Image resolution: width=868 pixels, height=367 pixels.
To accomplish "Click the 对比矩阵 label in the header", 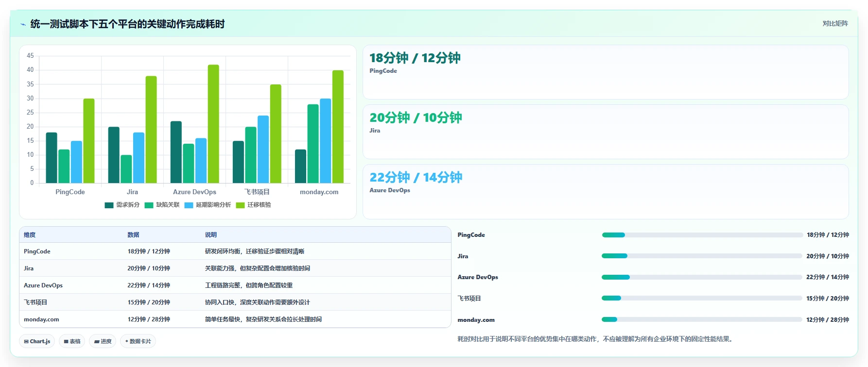I will pos(835,23).
